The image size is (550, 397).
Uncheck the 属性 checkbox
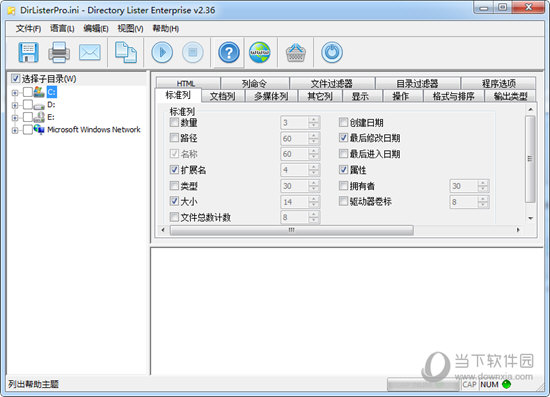(x=343, y=169)
